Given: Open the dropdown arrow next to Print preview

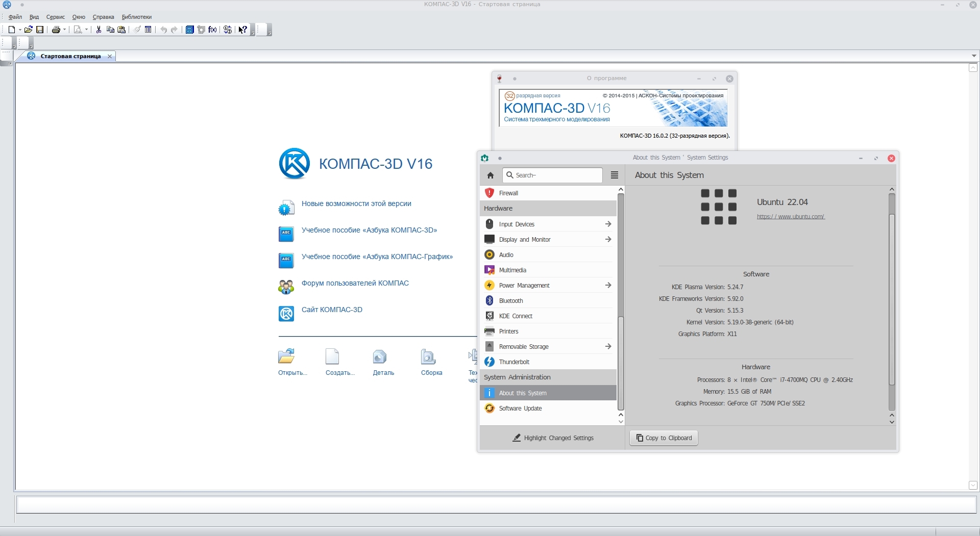Looking at the screenshot, I should pyautogui.click(x=86, y=30).
